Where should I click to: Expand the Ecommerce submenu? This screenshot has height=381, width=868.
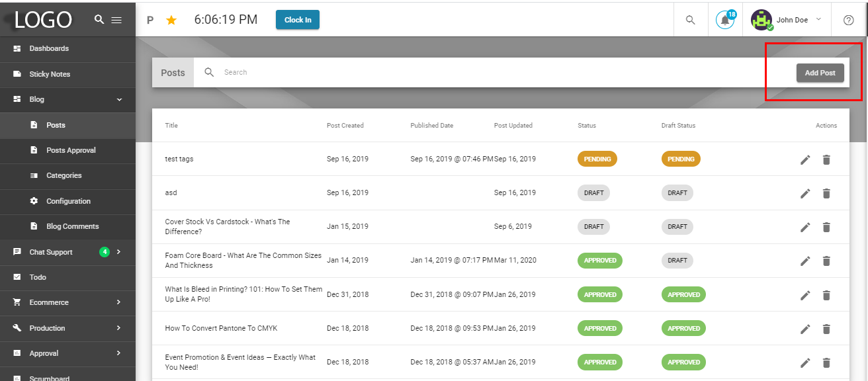pos(119,302)
